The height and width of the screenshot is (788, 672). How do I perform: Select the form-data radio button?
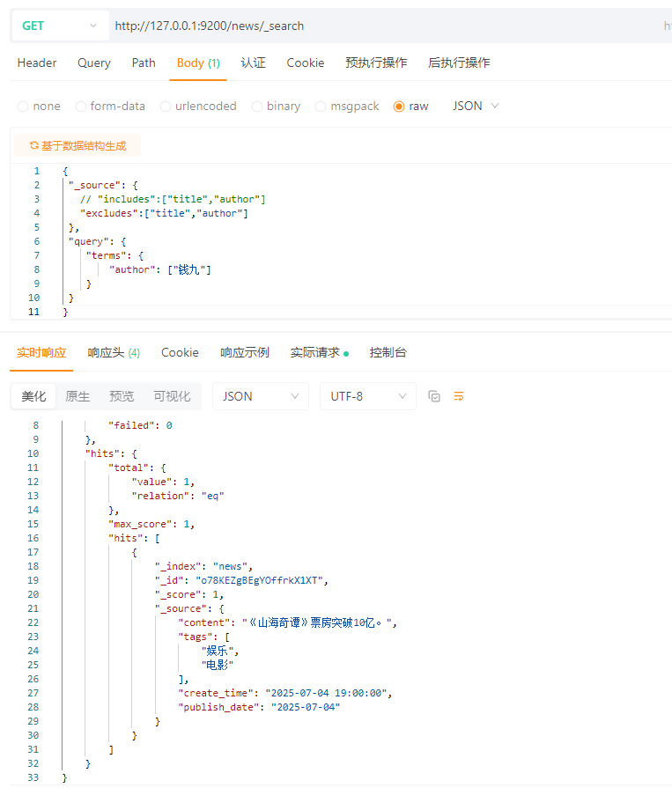click(x=80, y=107)
